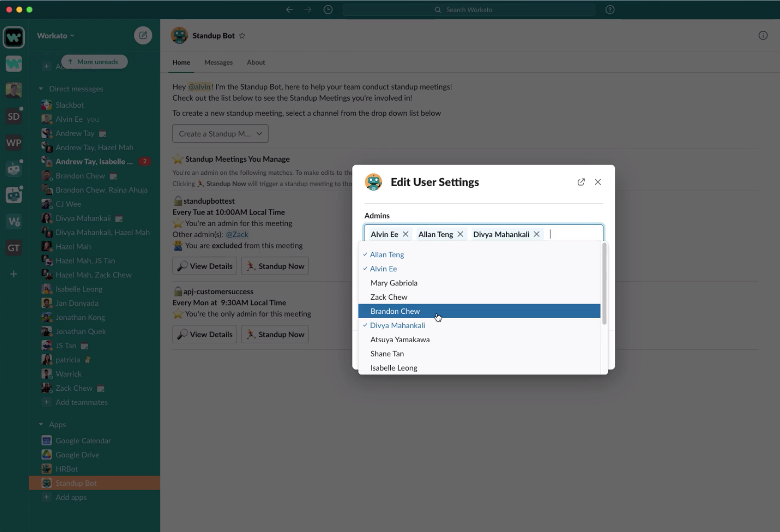Click the Standup Bot avatar in header
Viewport: 780px width, 532px height.
pos(179,35)
